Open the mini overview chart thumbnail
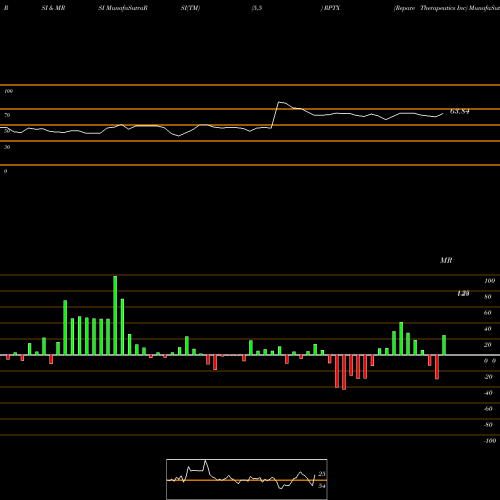The image size is (500, 500). pos(247,479)
